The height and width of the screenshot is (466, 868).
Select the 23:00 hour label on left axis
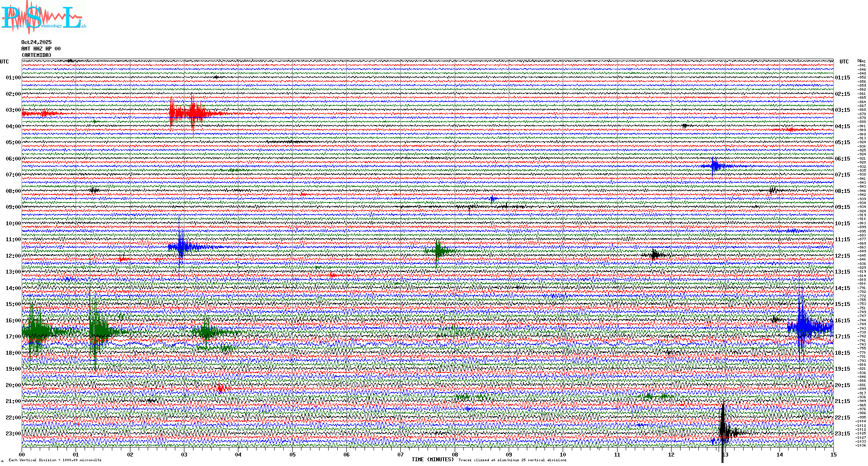coord(13,434)
